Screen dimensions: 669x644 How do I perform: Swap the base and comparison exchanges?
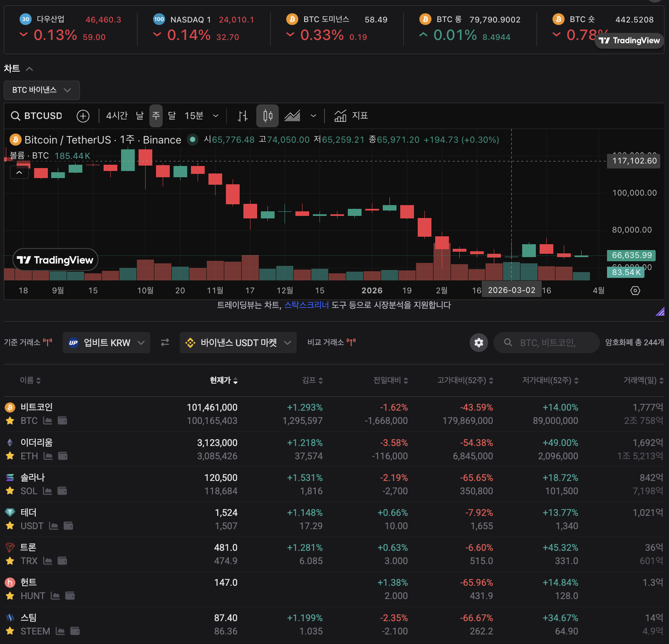(165, 342)
